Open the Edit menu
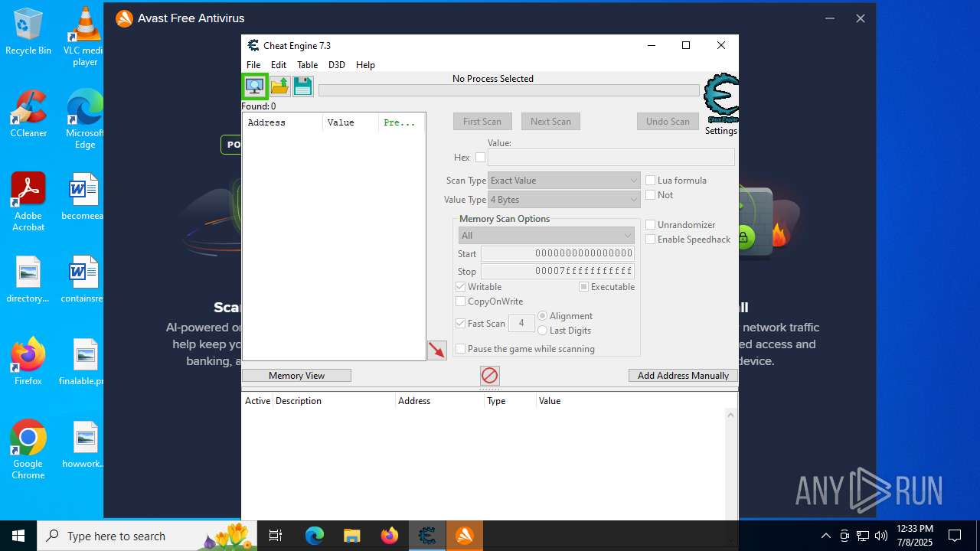 279,65
